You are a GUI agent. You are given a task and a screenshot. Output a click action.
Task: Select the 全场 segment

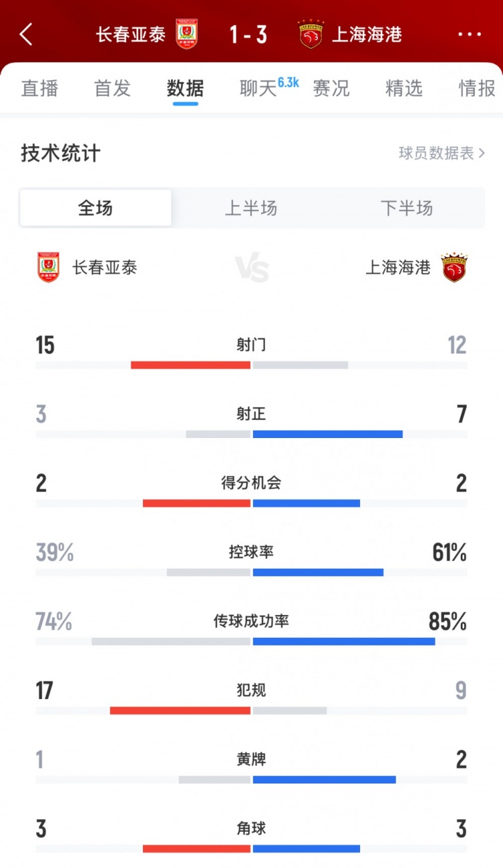click(95, 208)
